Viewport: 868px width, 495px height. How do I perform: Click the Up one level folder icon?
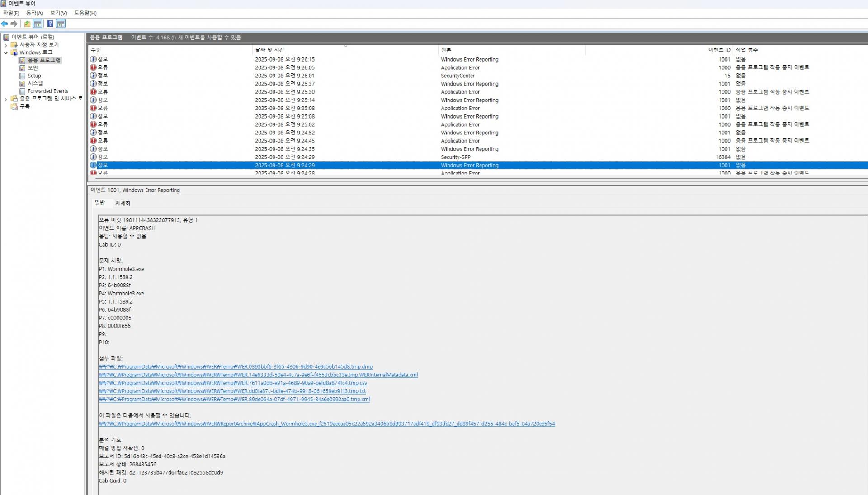coord(27,24)
